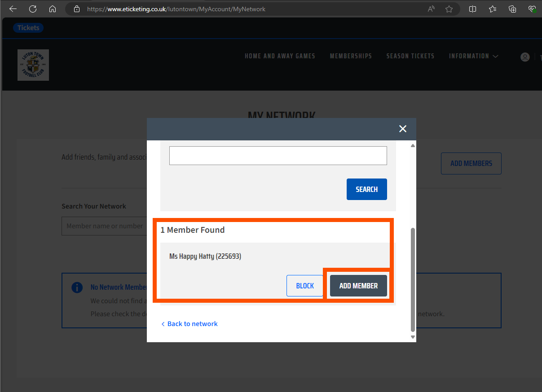
Task: Open browser split screen icon
Action: click(x=472, y=9)
